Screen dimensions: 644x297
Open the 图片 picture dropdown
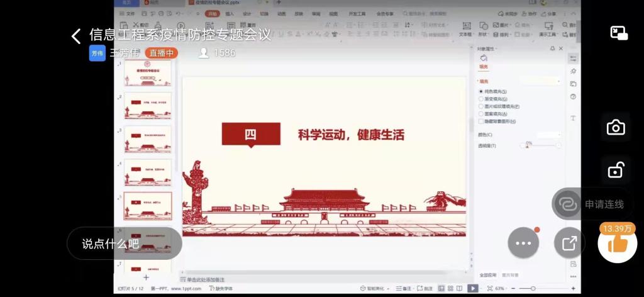point(501,25)
